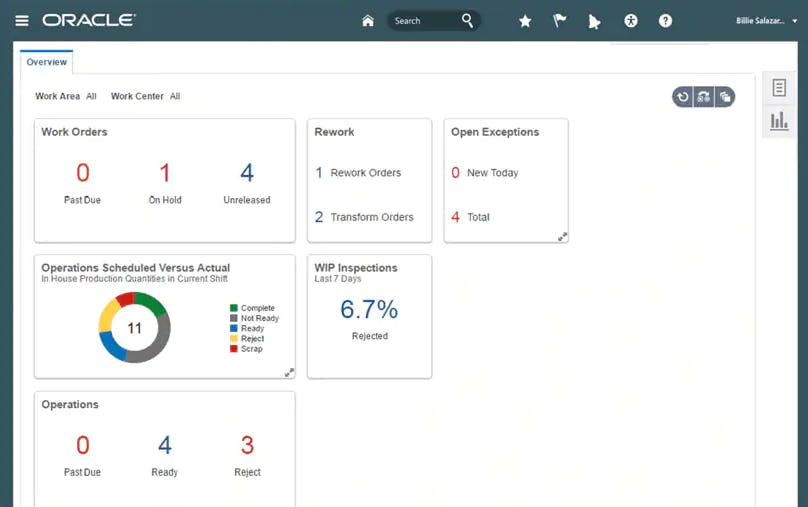Expand the Operations Scheduled Versus Actual card
The width and height of the screenshot is (808, 507).
(x=289, y=373)
